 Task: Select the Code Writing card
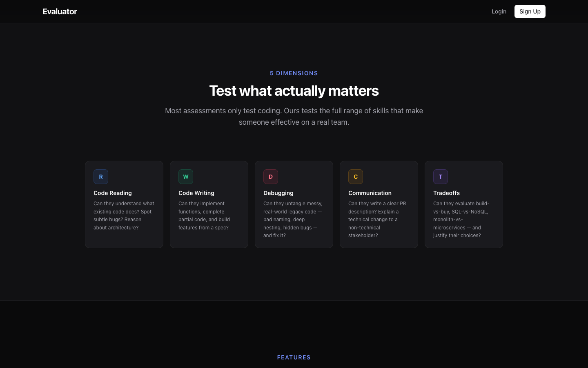point(209,204)
